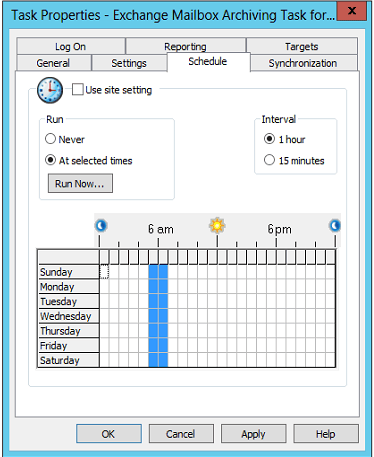The height and width of the screenshot is (457, 374).
Task: Close the Task Properties dialog
Action: click(352, 11)
